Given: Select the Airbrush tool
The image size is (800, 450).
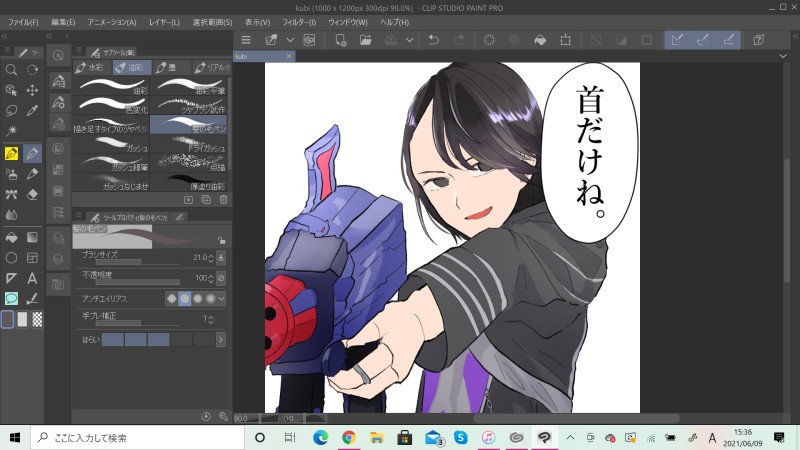Looking at the screenshot, I should (x=11, y=174).
